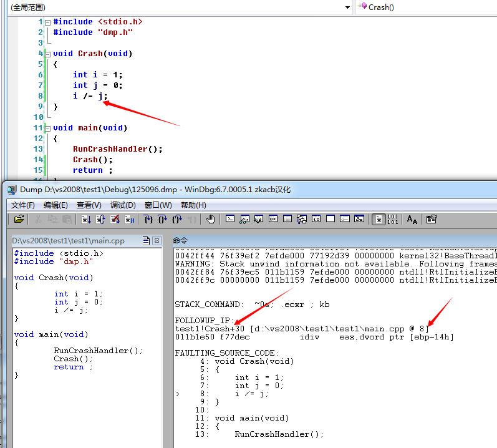This screenshot has height=448, width=497.
Task: Open the Scratch Pad window toolbar icon
Action: coord(331,219)
